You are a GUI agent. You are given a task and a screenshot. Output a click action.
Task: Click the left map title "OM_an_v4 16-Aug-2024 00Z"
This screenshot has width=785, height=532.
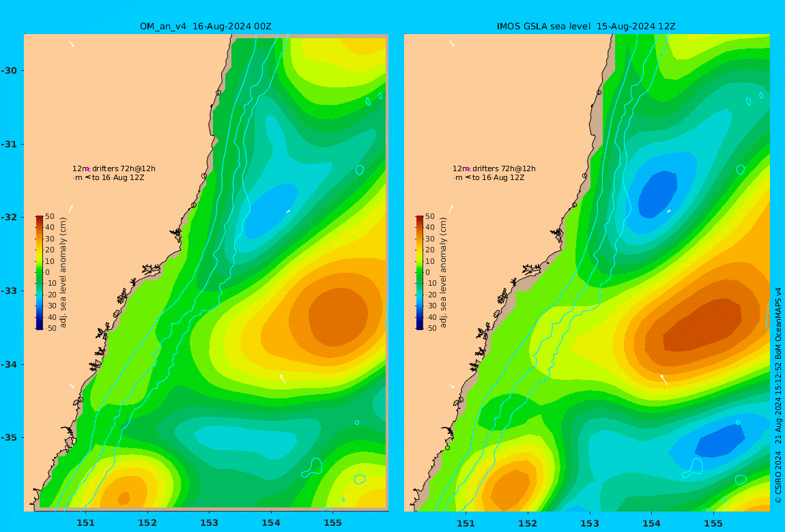point(205,27)
